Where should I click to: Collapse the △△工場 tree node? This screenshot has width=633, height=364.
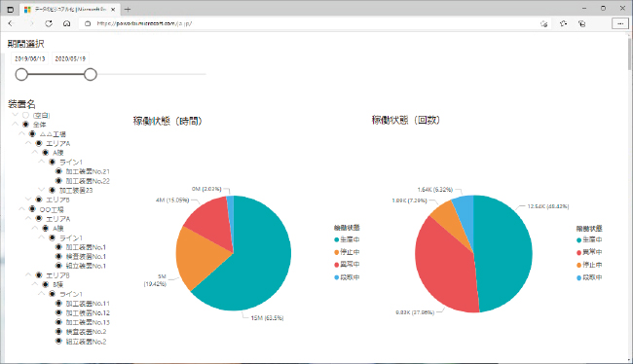tap(21, 133)
